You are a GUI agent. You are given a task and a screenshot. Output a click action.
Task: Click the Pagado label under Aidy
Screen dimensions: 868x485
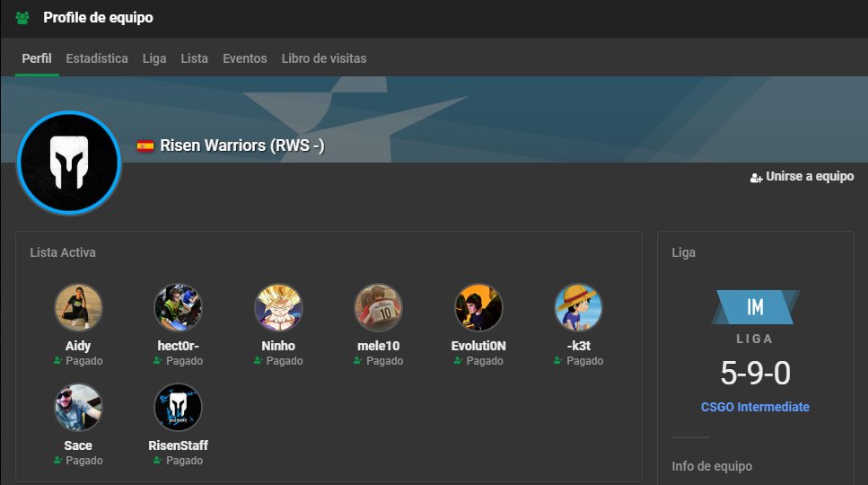(x=84, y=361)
